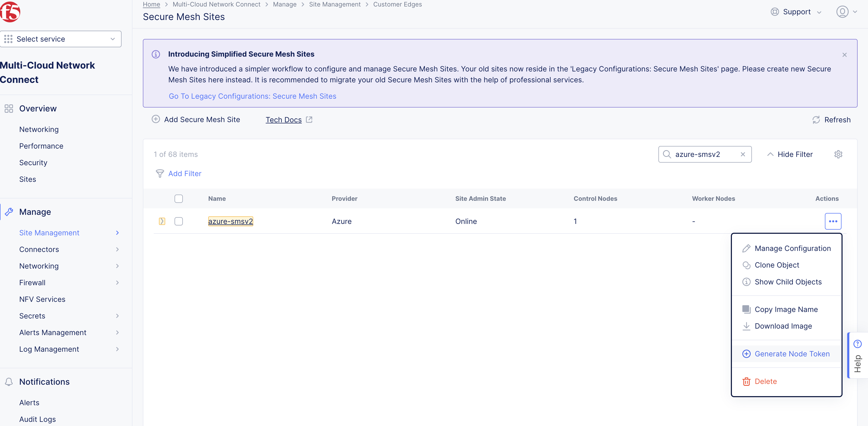
Task: Open the Add Secure Mesh Site plus icon
Action: coord(156,119)
